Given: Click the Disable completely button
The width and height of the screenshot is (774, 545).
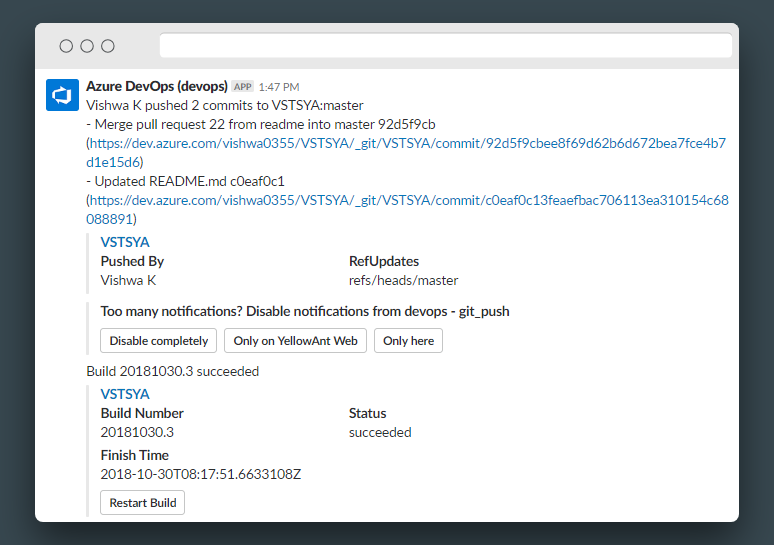Looking at the screenshot, I should point(158,341).
